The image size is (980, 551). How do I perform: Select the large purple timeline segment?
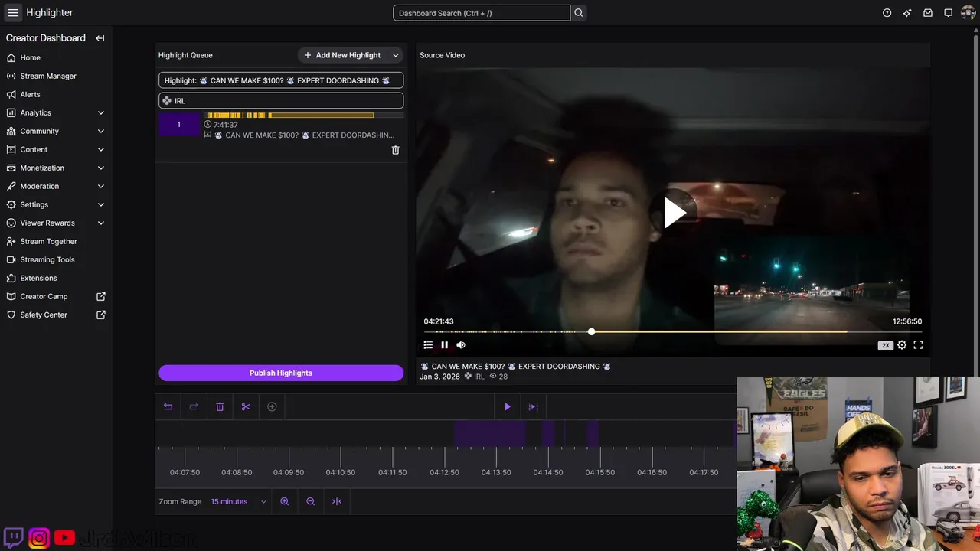coord(490,433)
